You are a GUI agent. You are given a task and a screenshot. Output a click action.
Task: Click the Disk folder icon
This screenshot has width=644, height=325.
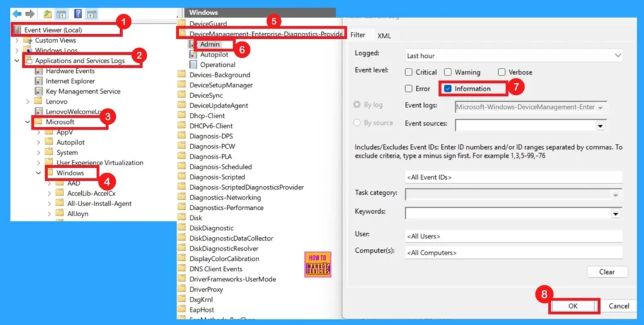pyautogui.click(x=182, y=218)
